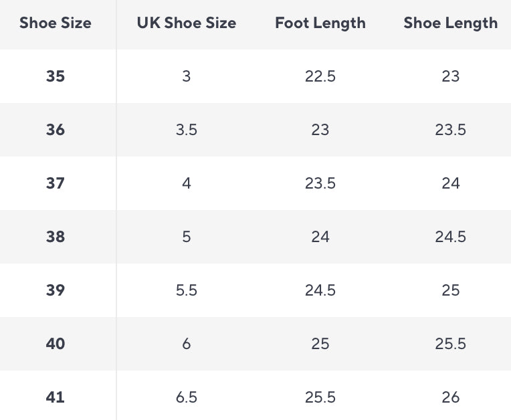The height and width of the screenshot is (420, 511).
Task: Select shoe size 41 cell
Action: (x=56, y=397)
